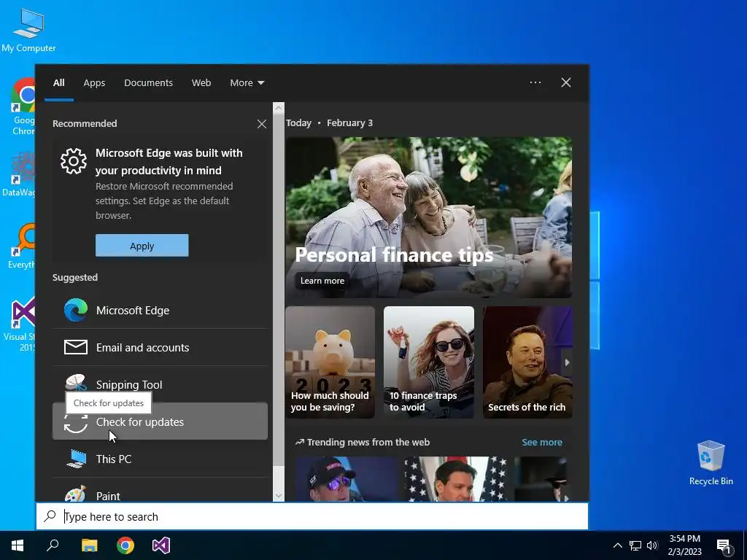Screen dimensions: 747x560
Task: Open 10 finance traps to avoid card
Action: tap(429, 362)
